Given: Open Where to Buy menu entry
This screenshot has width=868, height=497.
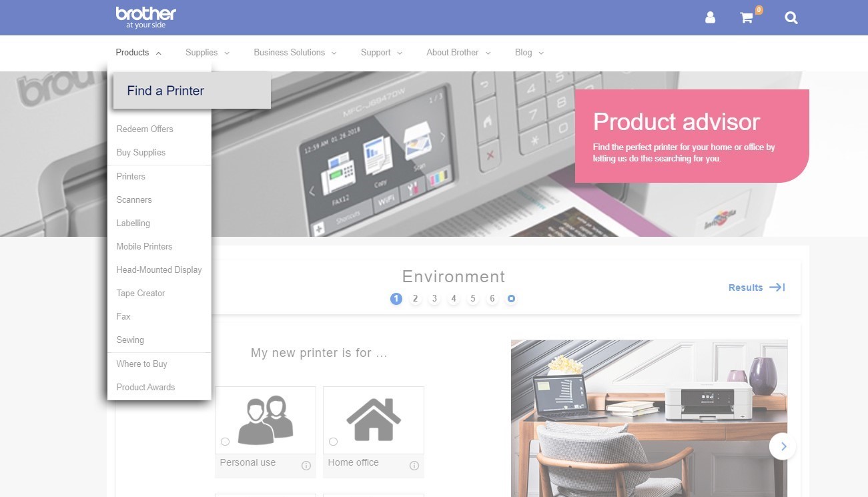Looking at the screenshot, I should 141,364.
